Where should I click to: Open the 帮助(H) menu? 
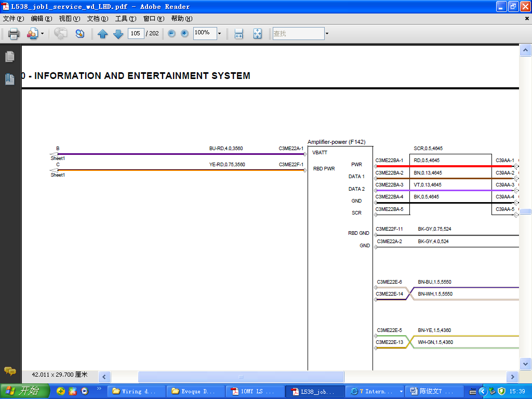coord(181,19)
